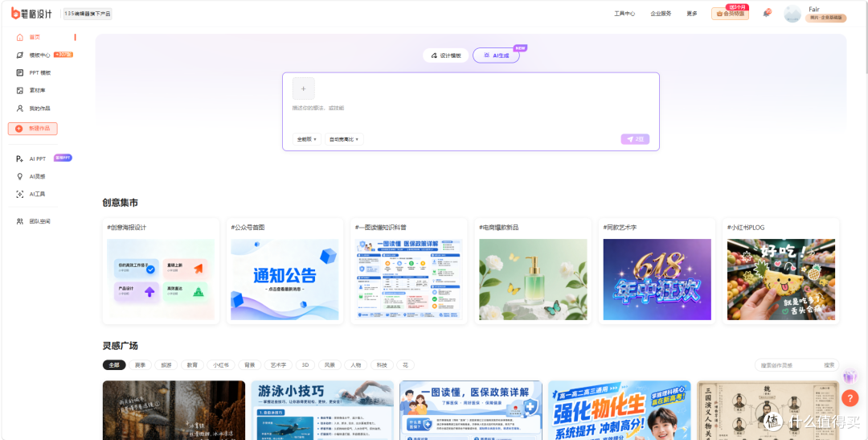The width and height of the screenshot is (868, 440).
Task: Select the 旅游 filter chip
Action: pyautogui.click(x=166, y=365)
